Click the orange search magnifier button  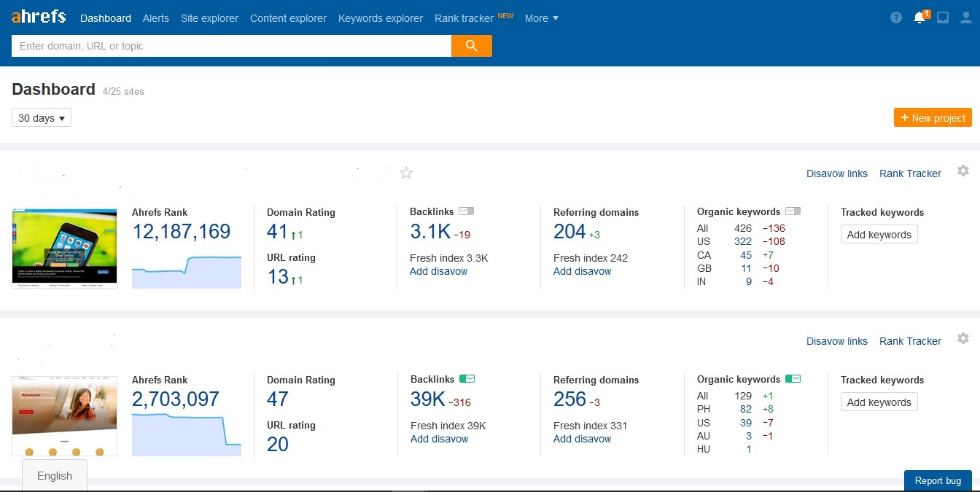coord(472,46)
